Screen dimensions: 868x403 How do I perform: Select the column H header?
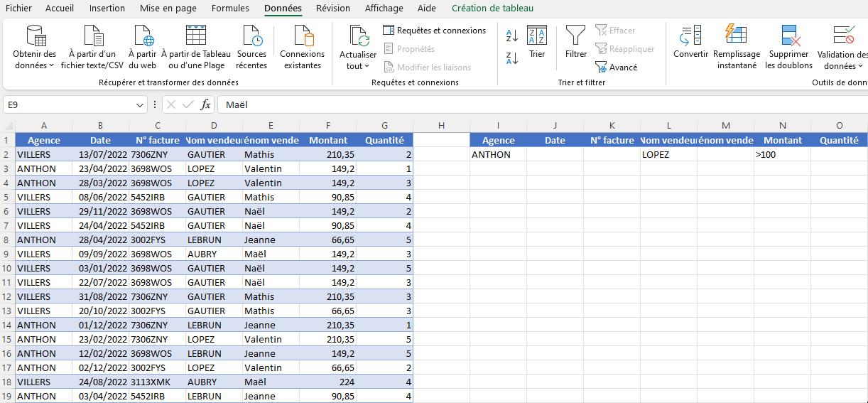tap(441, 126)
